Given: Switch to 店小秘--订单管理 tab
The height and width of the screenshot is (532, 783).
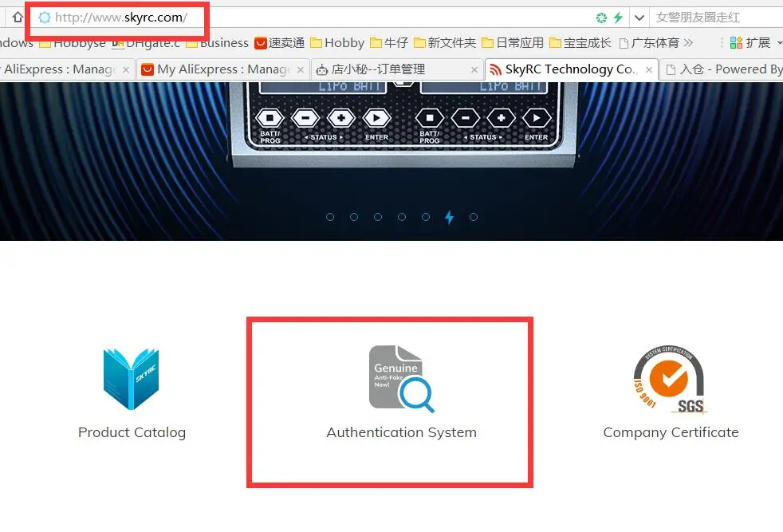Looking at the screenshot, I should pyautogui.click(x=397, y=69).
